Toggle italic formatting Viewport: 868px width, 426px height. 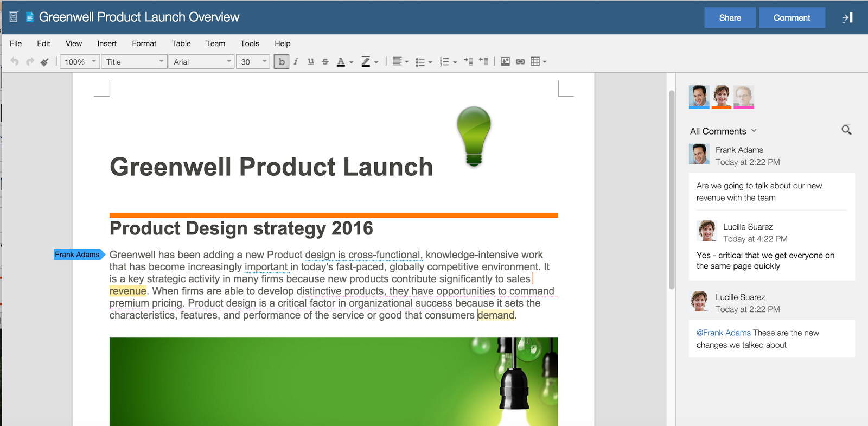coord(296,61)
